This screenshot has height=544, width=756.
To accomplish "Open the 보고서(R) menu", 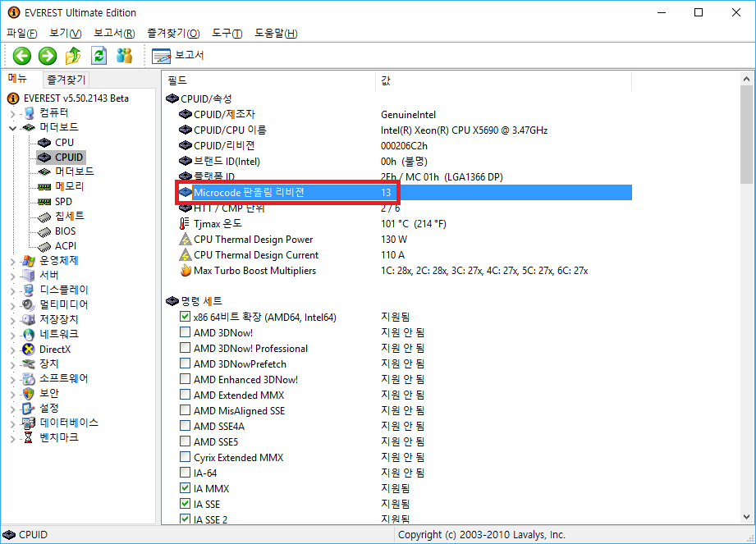I will [114, 34].
